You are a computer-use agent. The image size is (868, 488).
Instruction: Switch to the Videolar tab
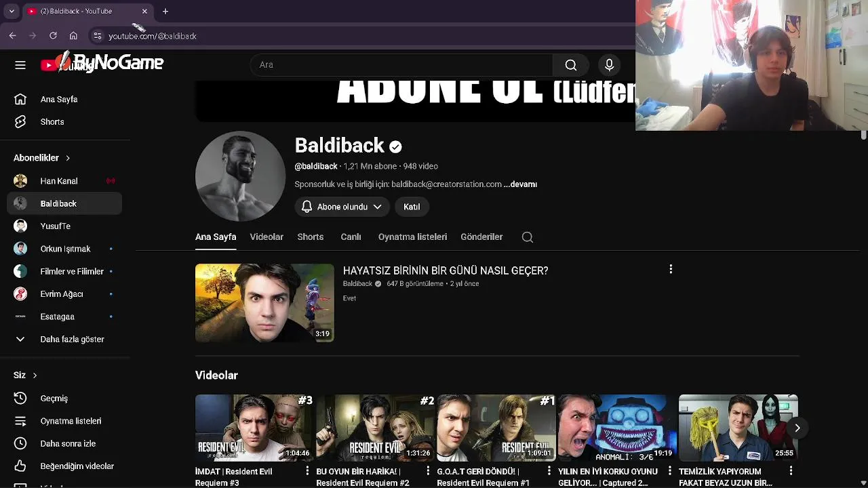click(x=267, y=237)
